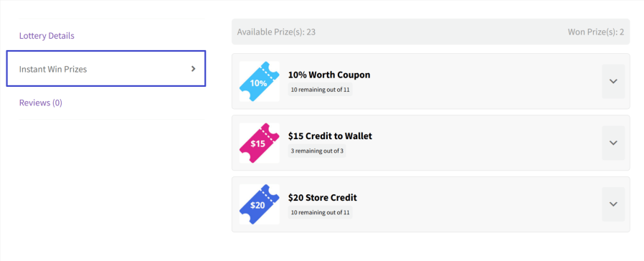The image size is (644, 261).
Task: Click the gray prize summary bar center
Action: (x=431, y=32)
